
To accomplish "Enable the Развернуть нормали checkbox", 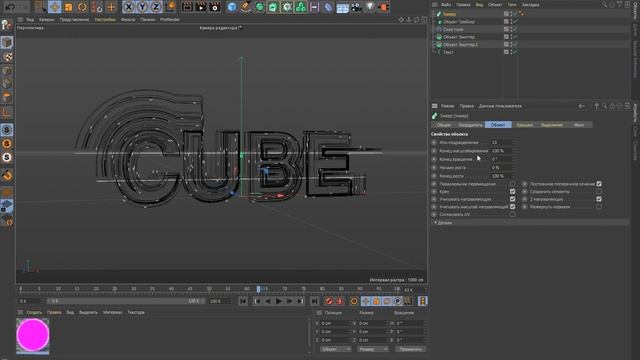I will click(599, 207).
